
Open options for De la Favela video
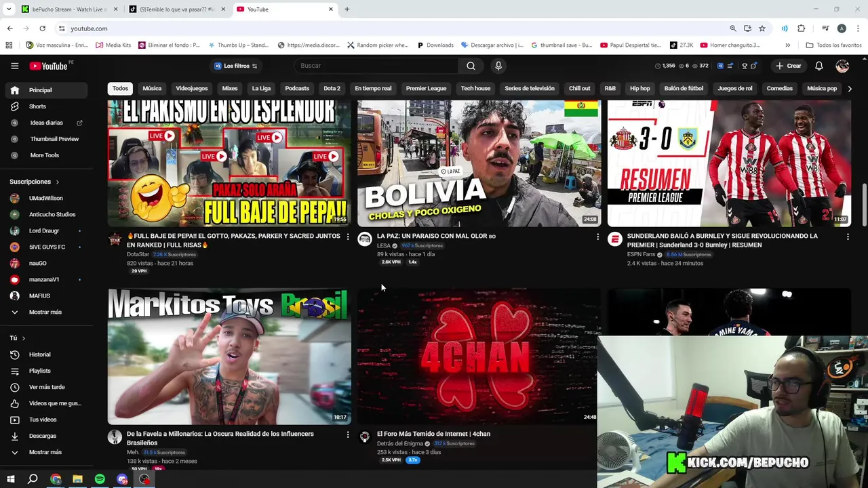348,434
